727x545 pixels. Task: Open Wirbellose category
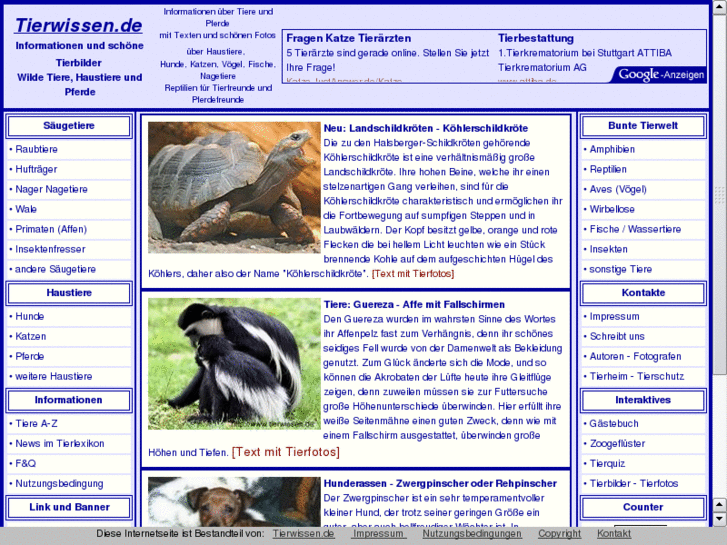pos(612,209)
